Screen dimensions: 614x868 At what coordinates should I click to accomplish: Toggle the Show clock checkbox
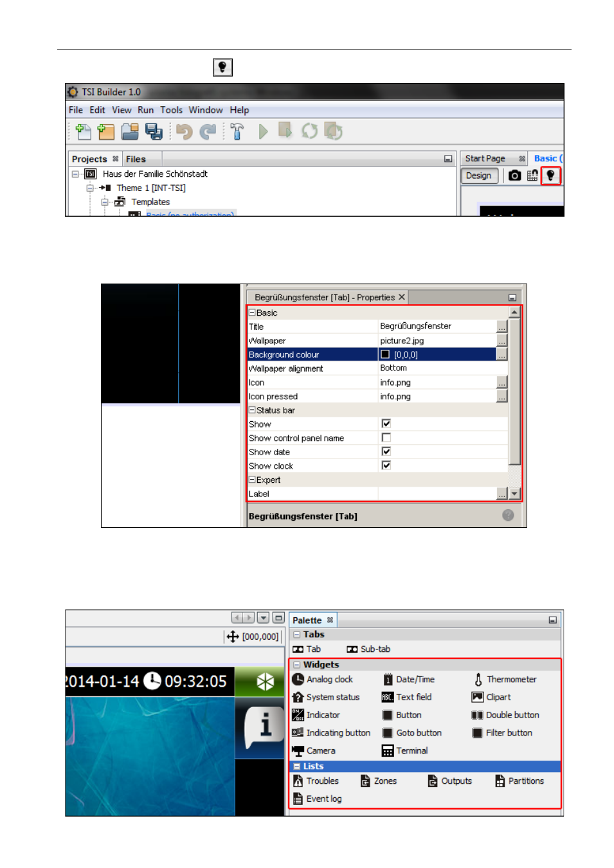tap(386, 466)
